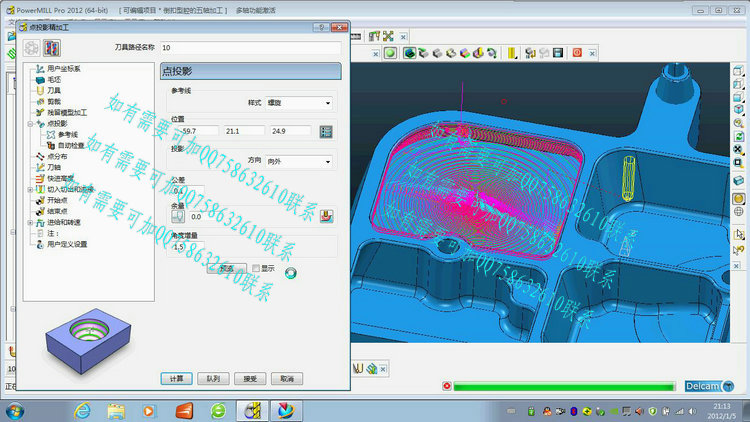This screenshot has width=750, height=422.
Task: Open Internet Explorer from the taskbar
Action: click(83, 411)
